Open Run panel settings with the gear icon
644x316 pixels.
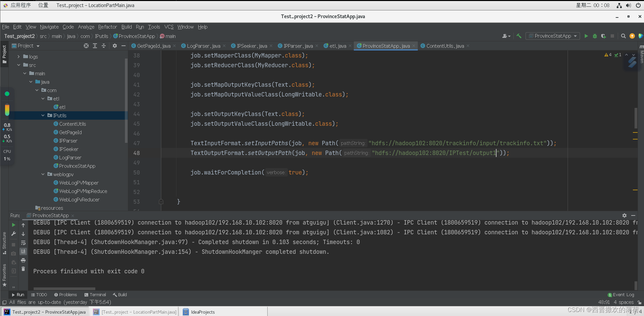(x=624, y=215)
